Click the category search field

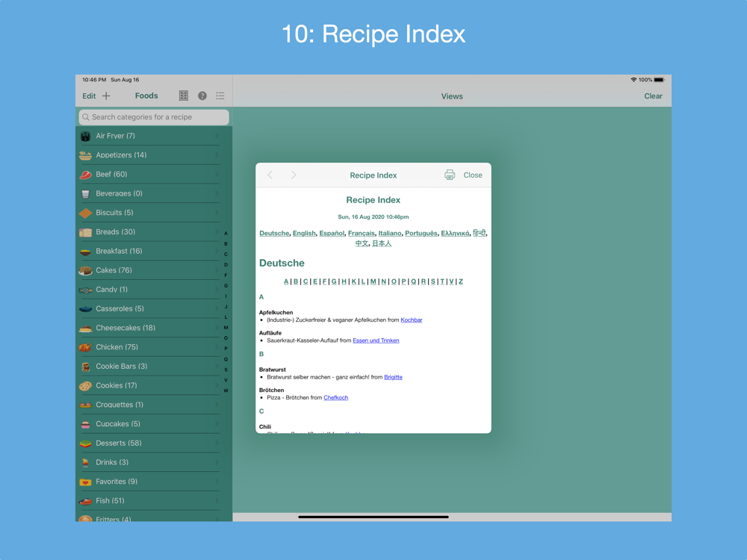coord(154,117)
